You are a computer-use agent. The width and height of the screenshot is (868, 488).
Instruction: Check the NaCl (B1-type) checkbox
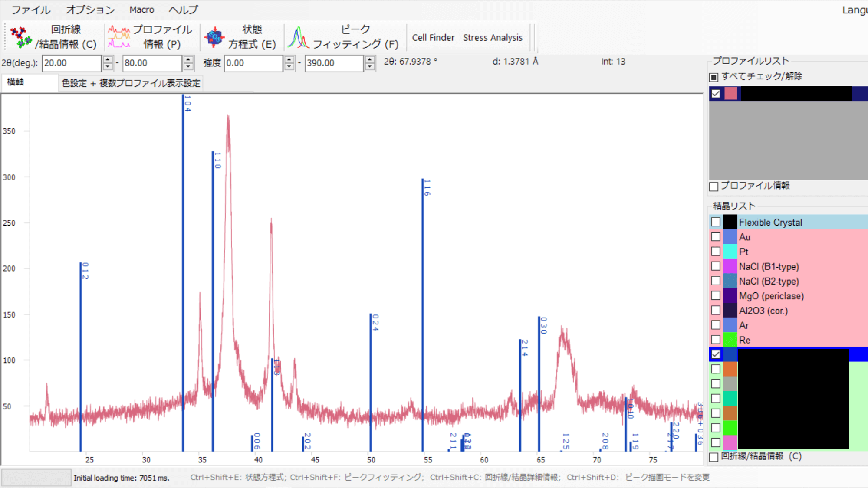pos(716,266)
